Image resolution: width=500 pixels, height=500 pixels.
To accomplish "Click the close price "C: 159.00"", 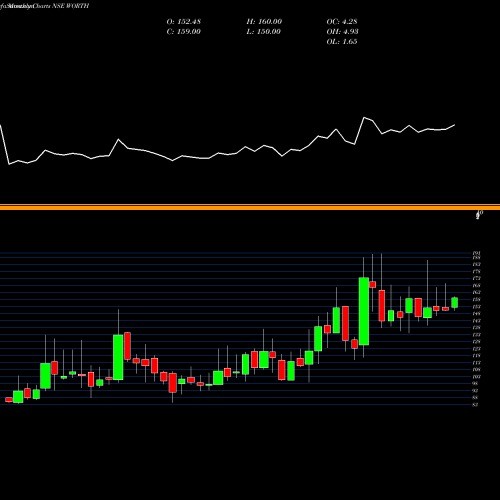I will [184, 32].
